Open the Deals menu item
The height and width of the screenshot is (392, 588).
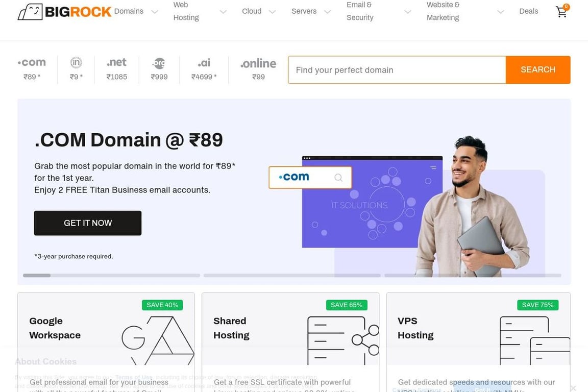tap(528, 11)
